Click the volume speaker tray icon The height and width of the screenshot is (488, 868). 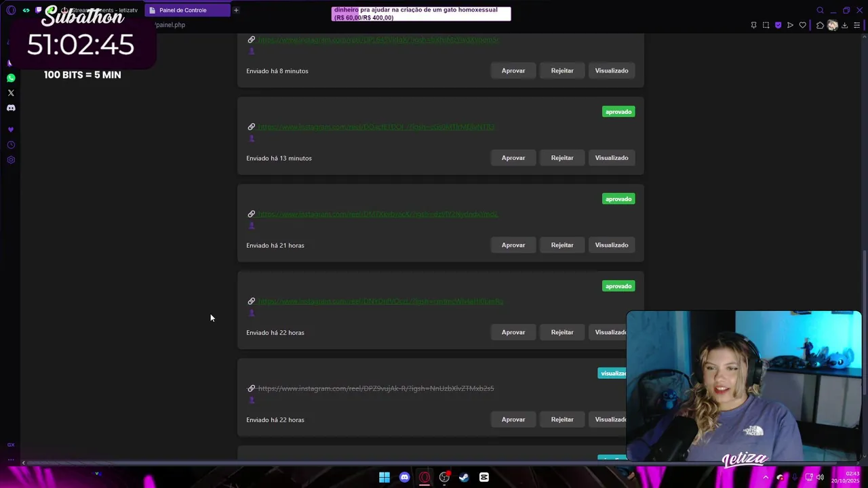pos(821,477)
